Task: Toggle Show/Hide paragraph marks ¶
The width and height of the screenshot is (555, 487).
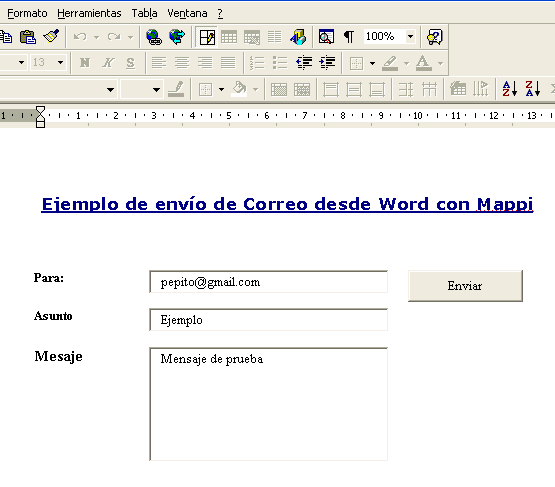Action: [x=349, y=37]
